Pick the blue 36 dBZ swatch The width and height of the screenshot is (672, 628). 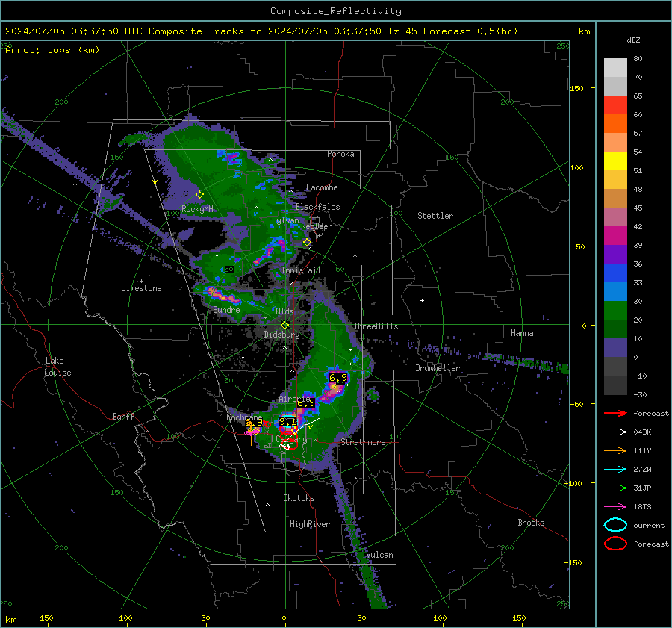click(615, 273)
